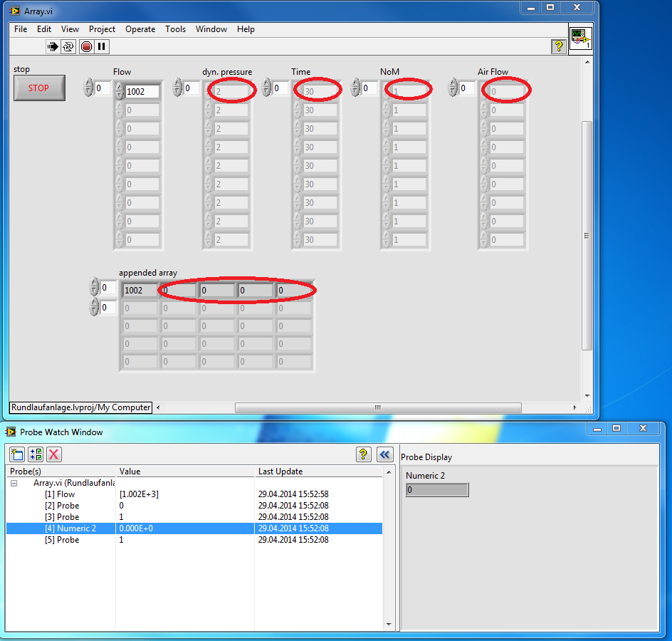The height and width of the screenshot is (641, 672).
Task: Click the Flow value field showing 1002
Action: pos(142,91)
